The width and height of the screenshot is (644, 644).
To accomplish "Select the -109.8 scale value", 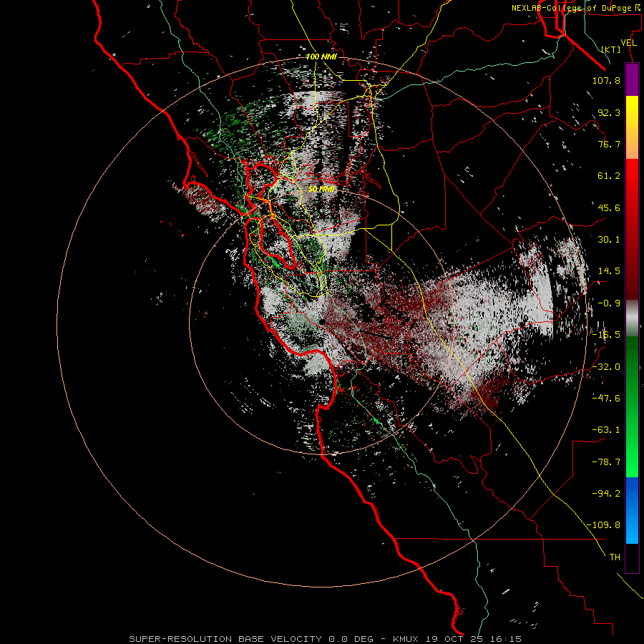I will click(x=603, y=525).
